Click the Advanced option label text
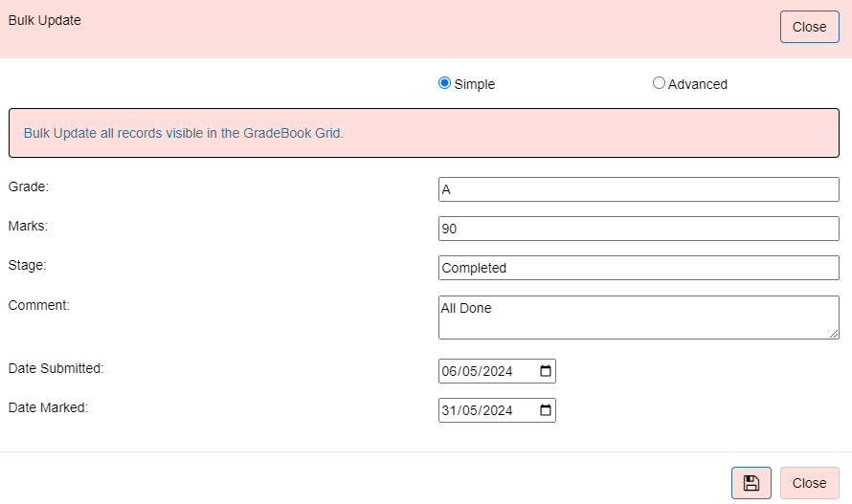The image size is (852, 504). pos(698,84)
